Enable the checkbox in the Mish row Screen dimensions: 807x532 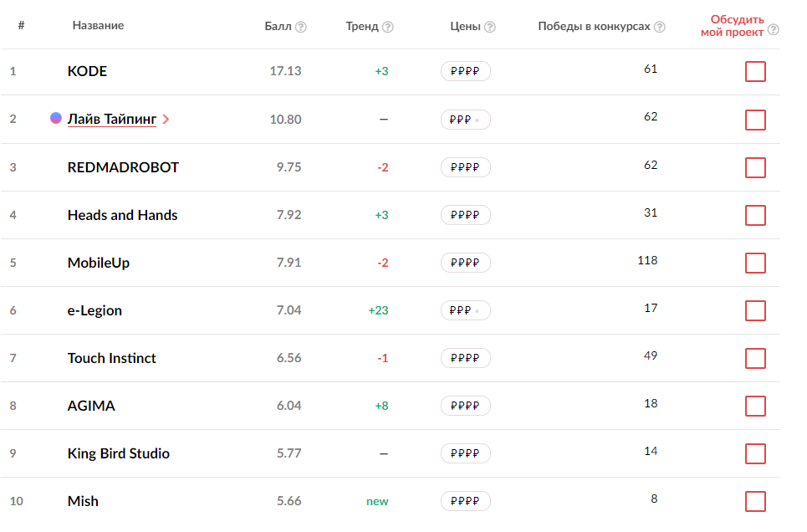pyautogui.click(x=755, y=501)
